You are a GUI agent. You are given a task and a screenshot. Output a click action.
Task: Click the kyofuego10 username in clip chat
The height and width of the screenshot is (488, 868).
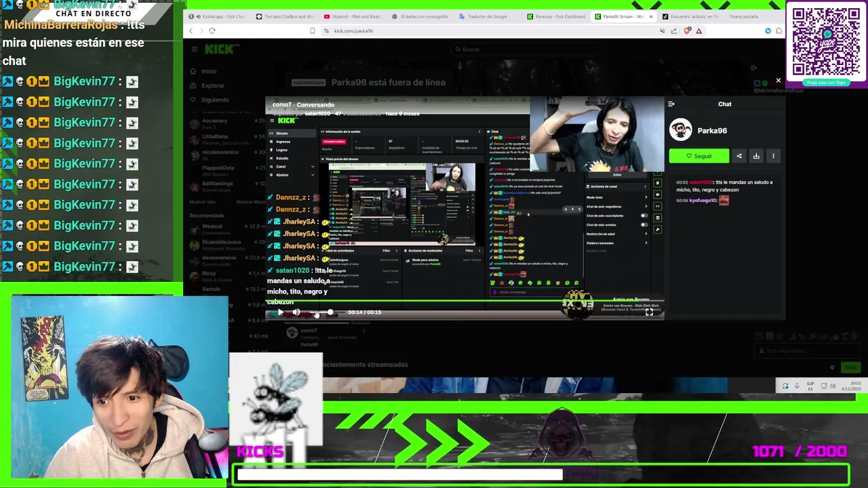tap(703, 201)
